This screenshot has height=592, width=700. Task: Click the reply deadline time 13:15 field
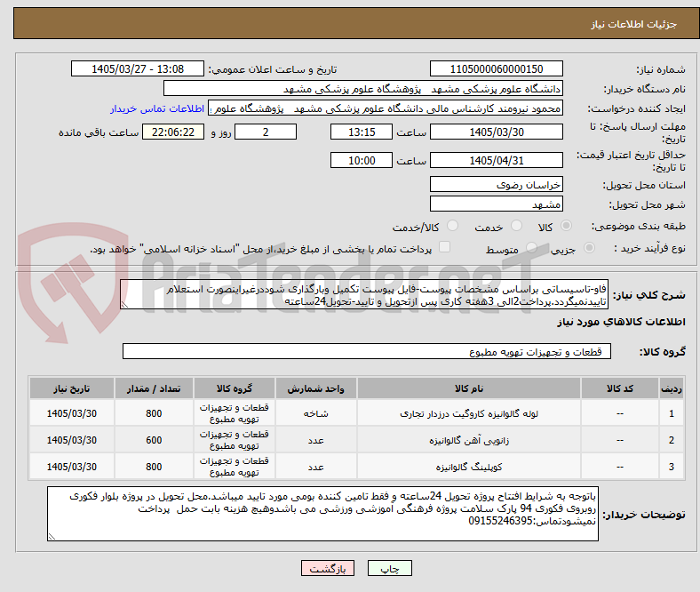(362, 132)
